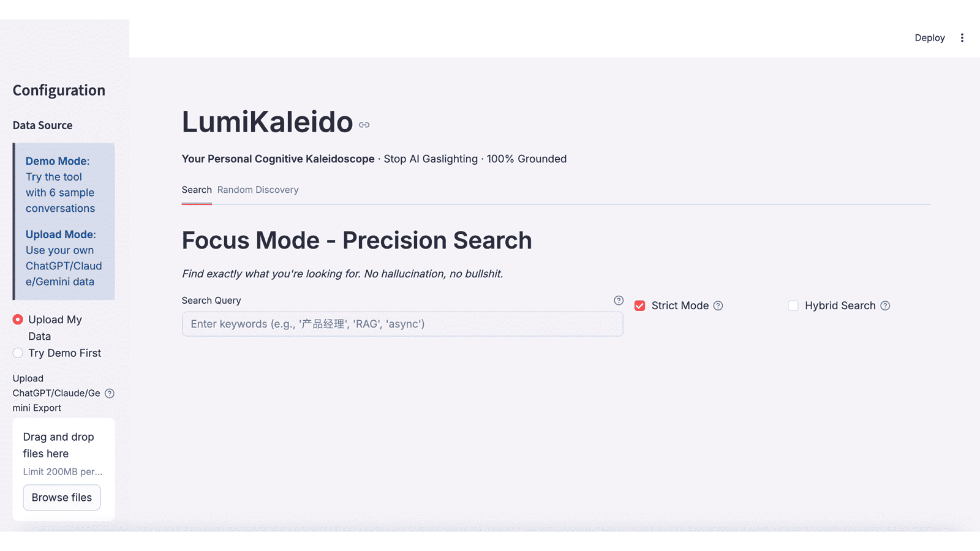Select the Try Demo First option
This screenshot has height=551, width=980.
[x=18, y=353]
